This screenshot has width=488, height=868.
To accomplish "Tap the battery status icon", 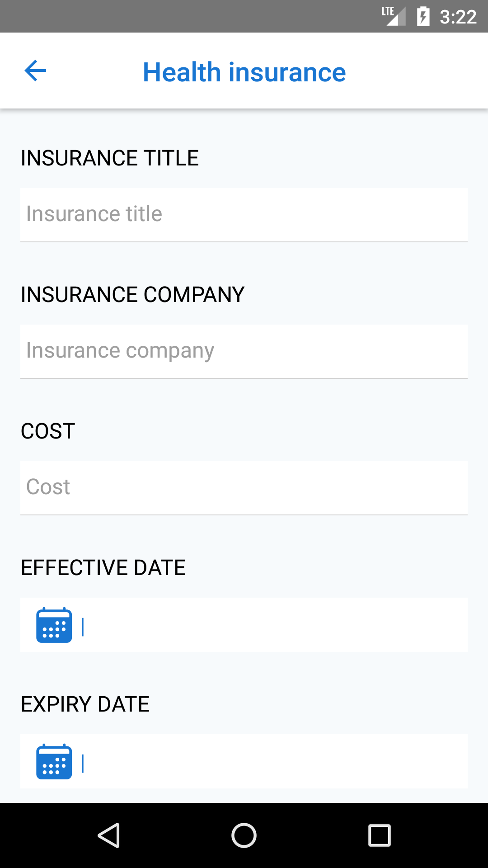I will 423,16.
